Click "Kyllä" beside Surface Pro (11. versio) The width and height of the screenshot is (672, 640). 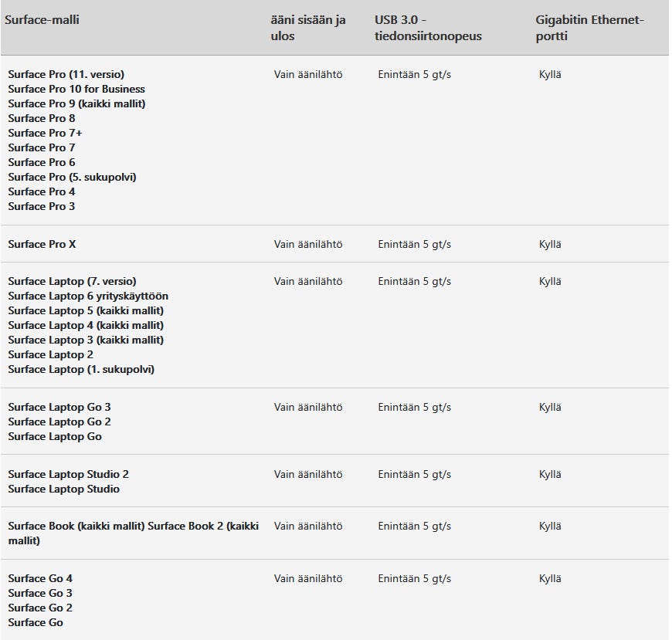click(550, 75)
